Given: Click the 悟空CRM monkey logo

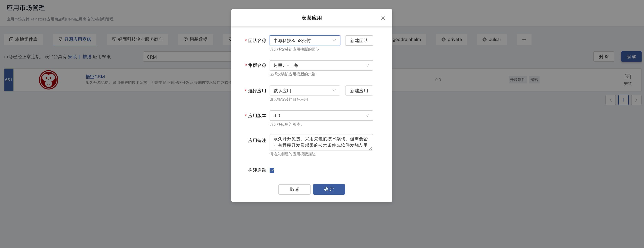Looking at the screenshot, I should 48,80.
